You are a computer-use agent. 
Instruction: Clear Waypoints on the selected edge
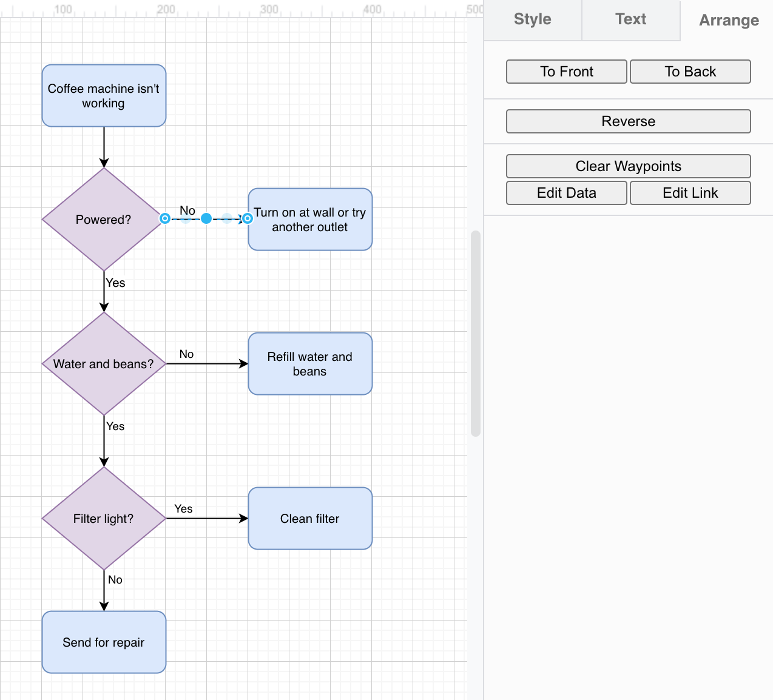[x=628, y=166]
